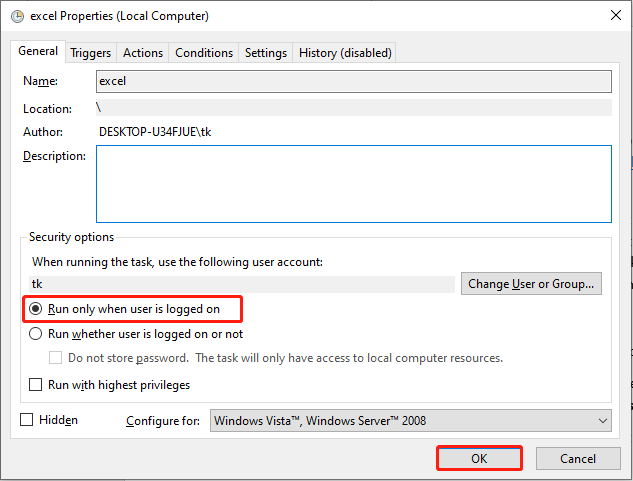This screenshot has height=481, width=633.
Task: Open the Configure for dropdown
Action: click(x=411, y=420)
